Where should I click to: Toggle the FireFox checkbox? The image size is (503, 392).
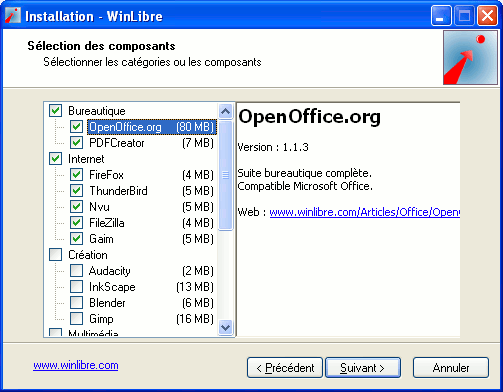(x=76, y=175)
